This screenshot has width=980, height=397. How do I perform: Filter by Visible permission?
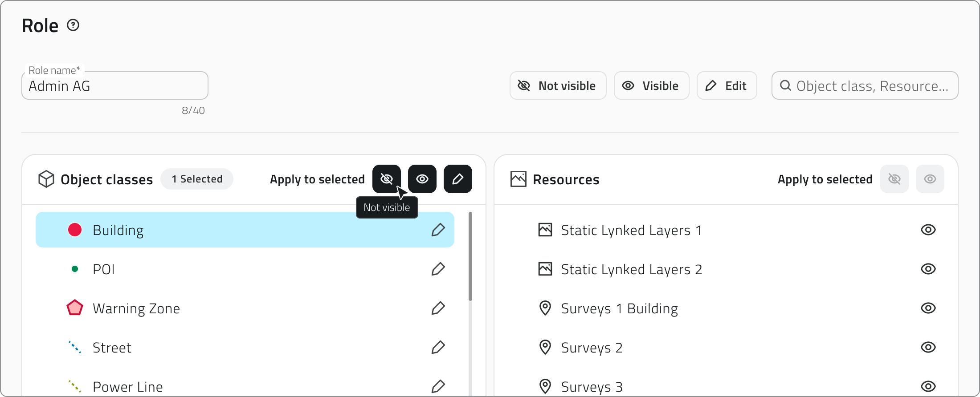coord(651,85)
